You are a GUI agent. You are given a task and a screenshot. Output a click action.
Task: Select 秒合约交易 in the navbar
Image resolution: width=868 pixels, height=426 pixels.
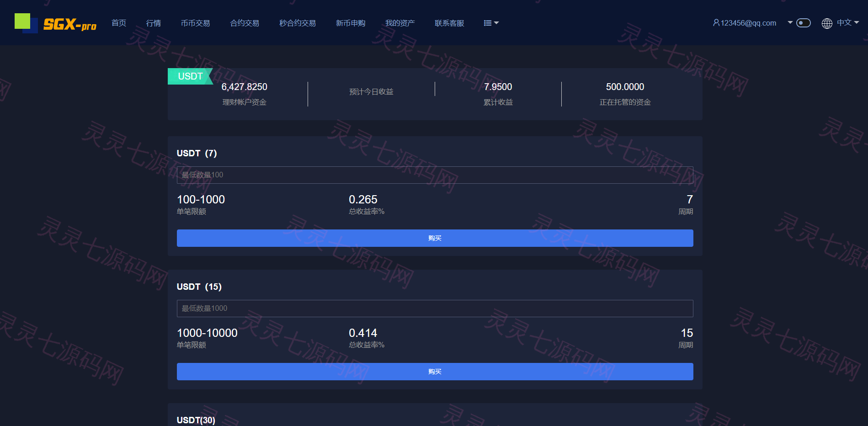298,23
